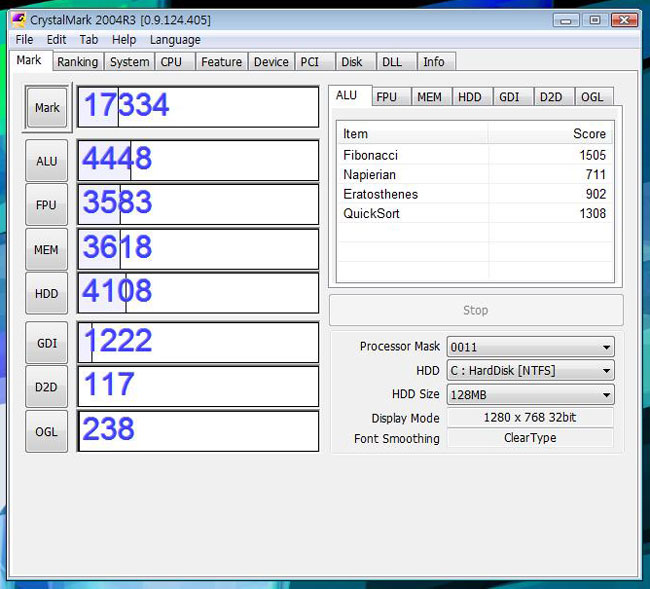The height and width of the screenshot is (589, 650).
Task: Show OGL details tab in results panel
Action: pyautogui.click(x=592, y=97)
